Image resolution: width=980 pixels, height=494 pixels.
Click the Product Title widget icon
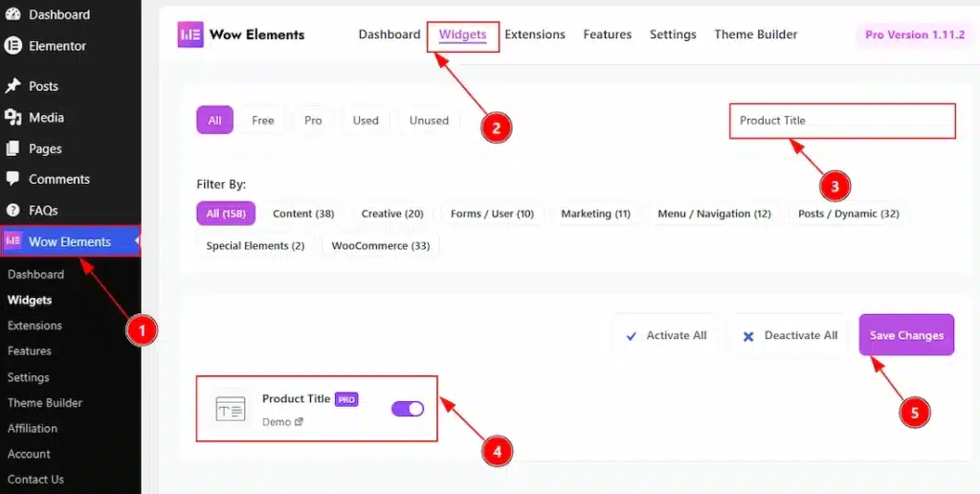231,409
